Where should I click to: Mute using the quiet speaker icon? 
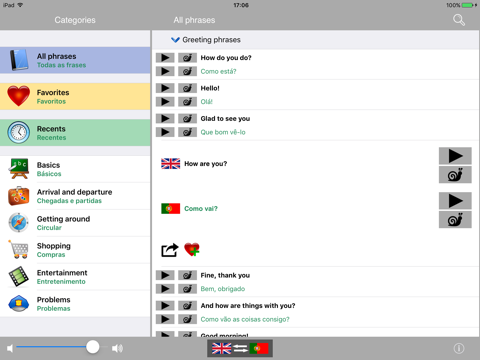click(x=10, y=349)
